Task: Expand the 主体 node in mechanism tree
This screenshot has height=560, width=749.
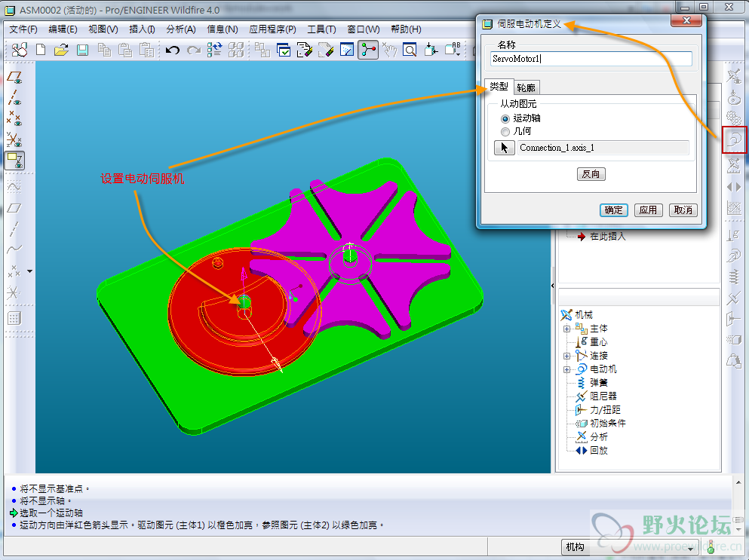Action: coord(566,329)
